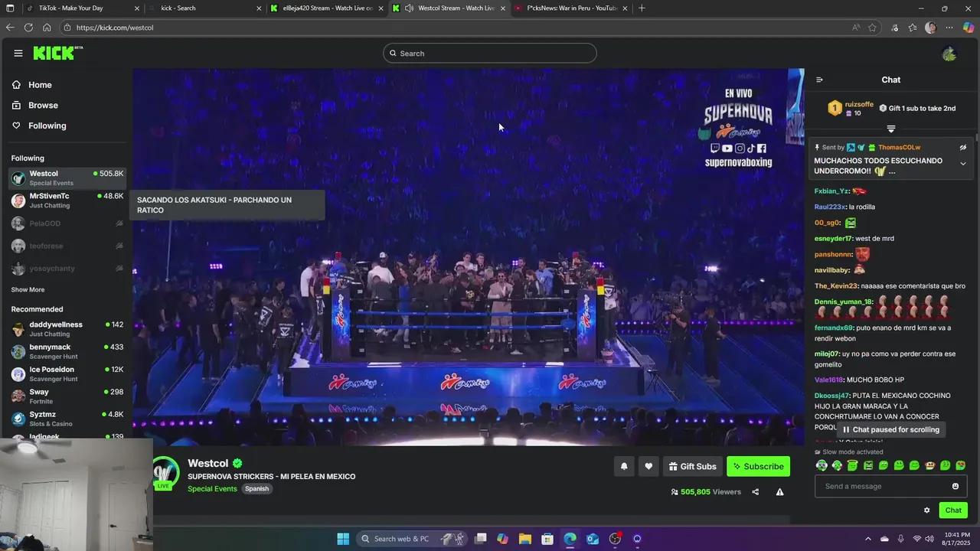Collapse the chat panel with arrow icon
The height and width of the screenshot is (551, 980).
click(819, 80)
